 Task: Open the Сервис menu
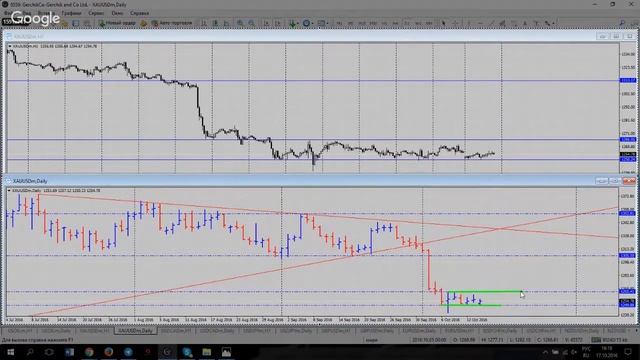97,13
